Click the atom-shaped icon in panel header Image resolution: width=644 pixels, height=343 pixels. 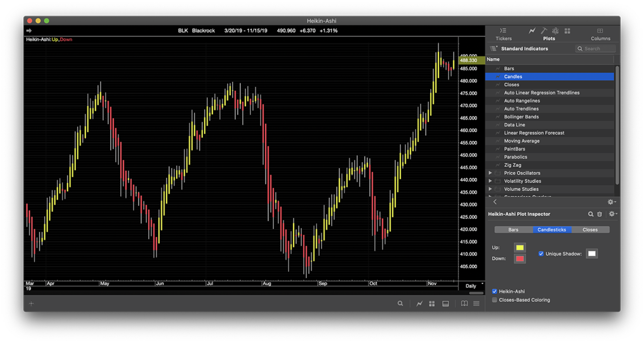(x=555, y=31)
